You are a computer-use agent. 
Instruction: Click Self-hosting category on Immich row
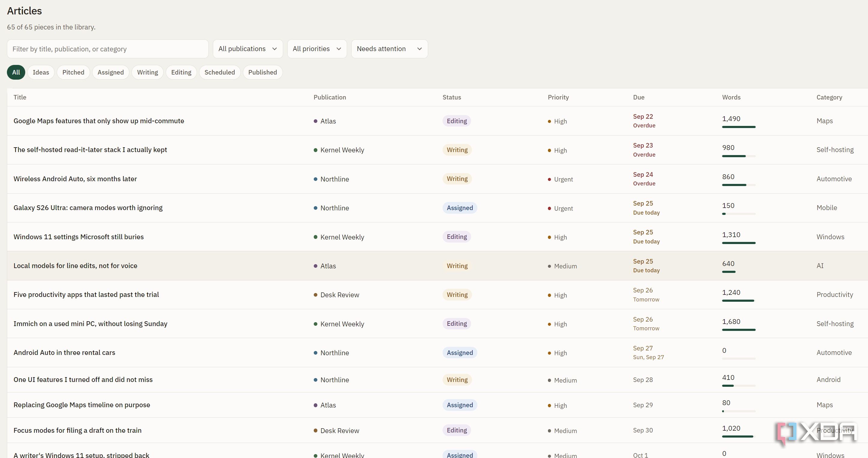pos(835,323)
